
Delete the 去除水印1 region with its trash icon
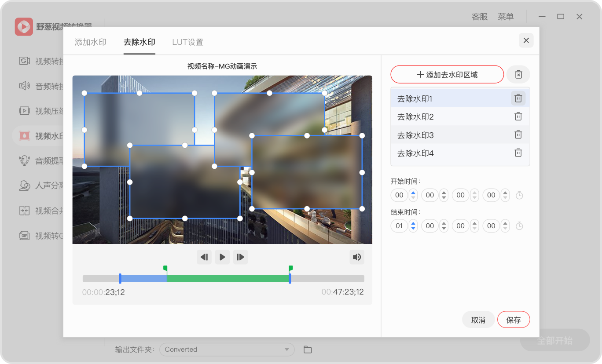pos(518,98)
